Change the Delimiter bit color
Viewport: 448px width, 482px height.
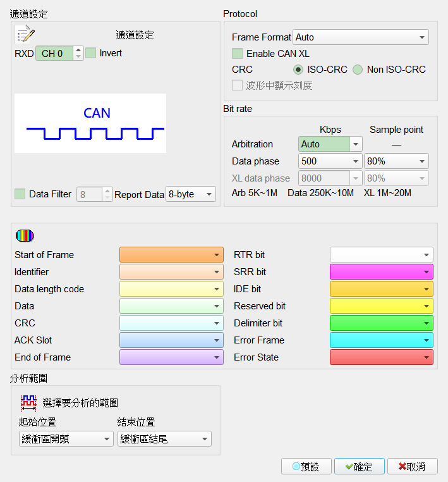pyautogui.click(x=382, y=323)
